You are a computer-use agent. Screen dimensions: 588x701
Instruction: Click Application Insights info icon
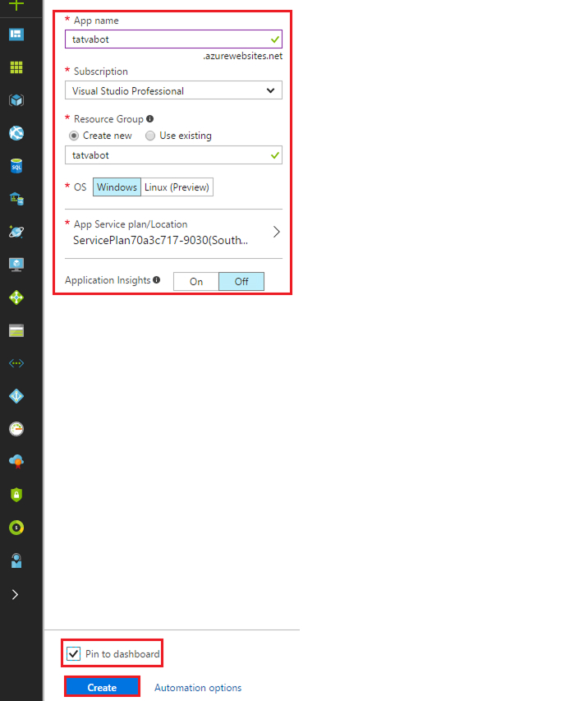tap(156, 279)
